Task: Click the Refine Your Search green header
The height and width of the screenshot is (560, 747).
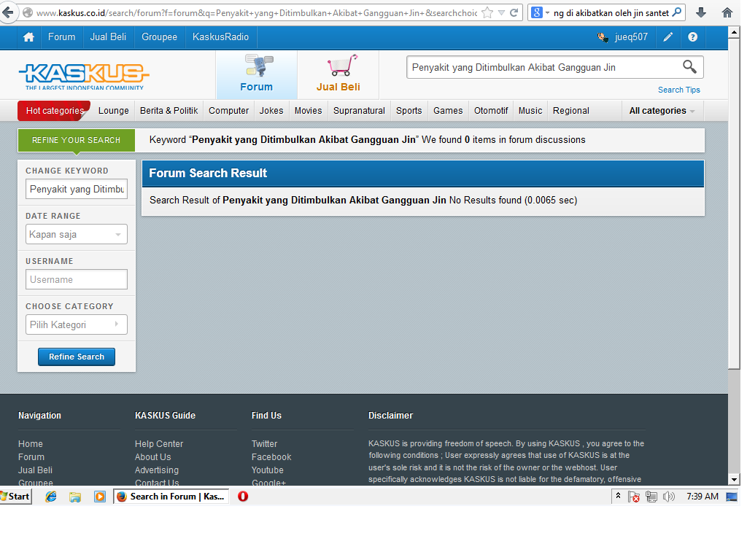Action: [76, 141]
